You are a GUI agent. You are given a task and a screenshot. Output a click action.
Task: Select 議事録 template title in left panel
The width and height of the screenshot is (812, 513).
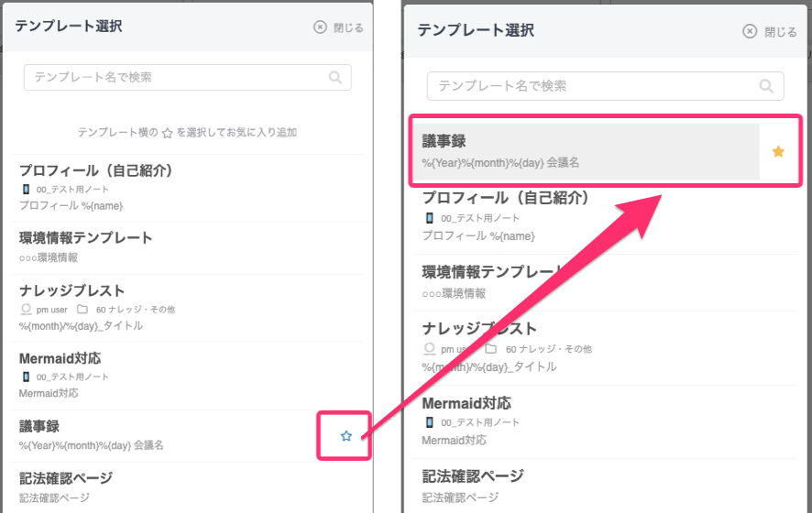39,426
